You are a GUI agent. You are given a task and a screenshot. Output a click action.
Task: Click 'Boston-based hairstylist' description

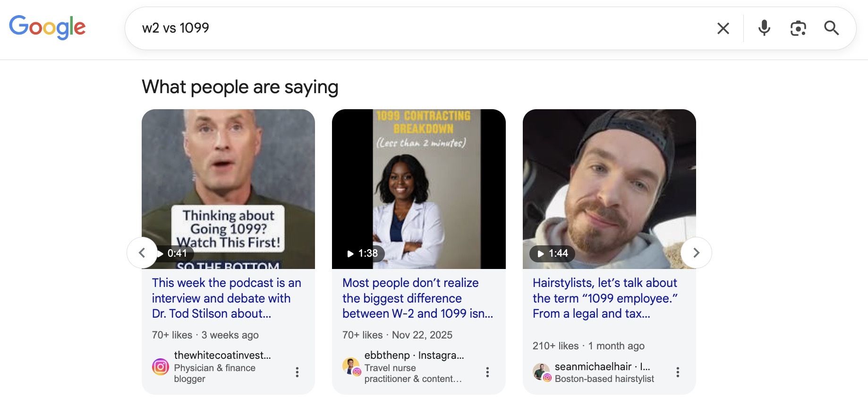coord(604,379)
